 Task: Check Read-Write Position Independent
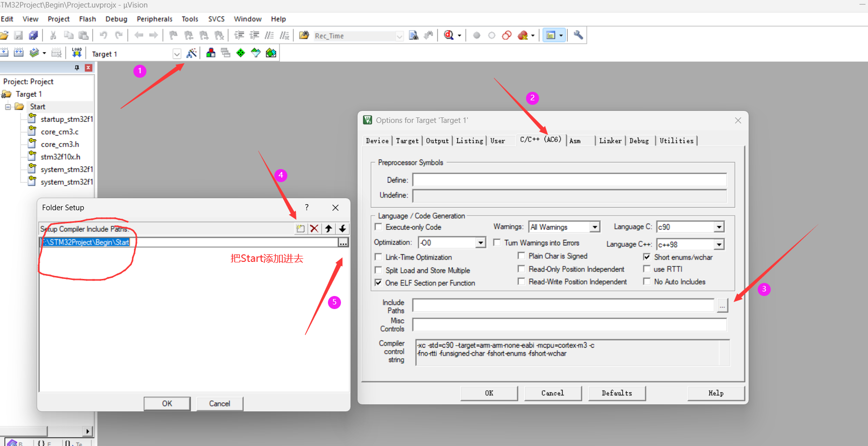click(522, 281)
